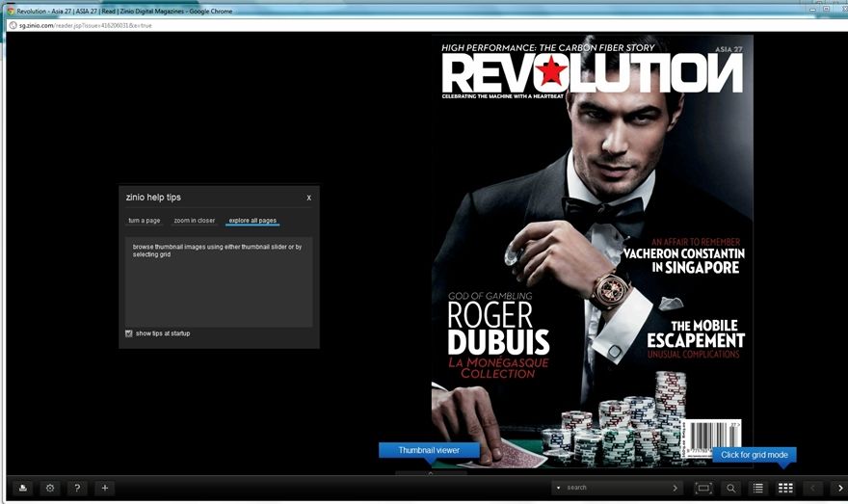Viewport: 848px width, 504px height.
Task: Open table of contents list icon
Action: (758, 488)
